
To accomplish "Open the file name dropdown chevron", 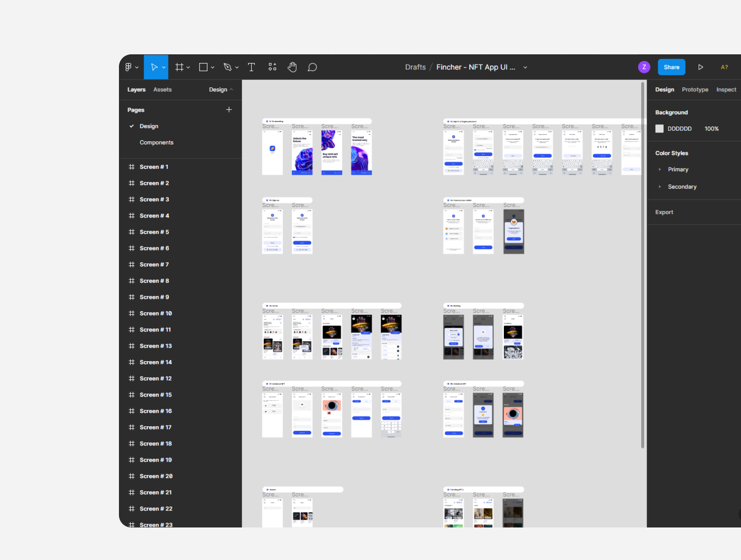I will click(x=525, y=68).
